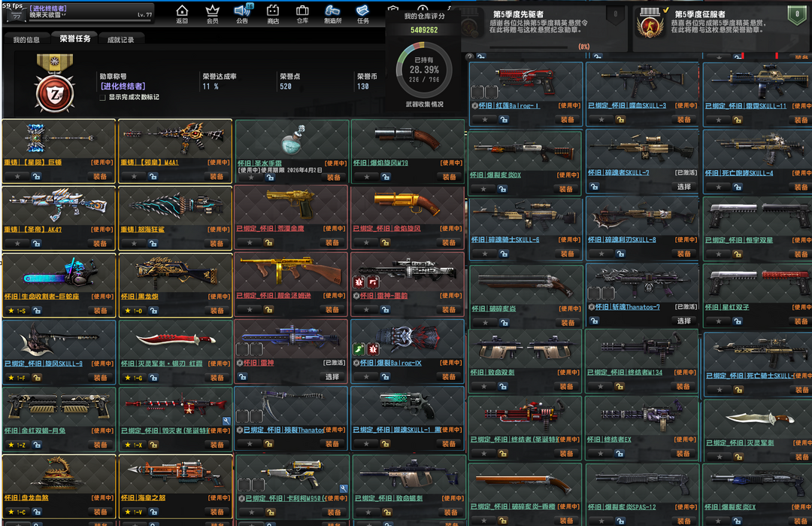The image size is (812, 526).
Task: Switch to the 我的信息 tab
Action: click(26, 40)
